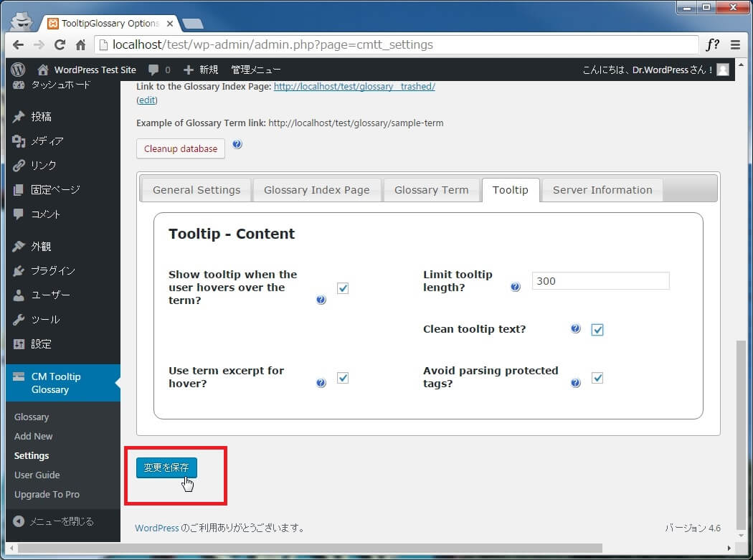Open the Chrome hamburger menu
753x560 pixels.
(x=735, y=44)
